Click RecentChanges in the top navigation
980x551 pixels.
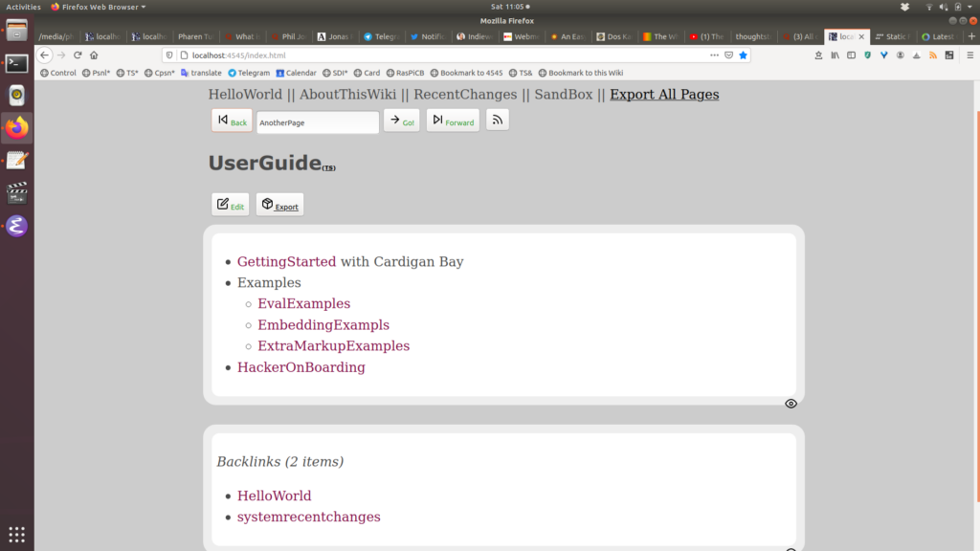click(465, 95)
